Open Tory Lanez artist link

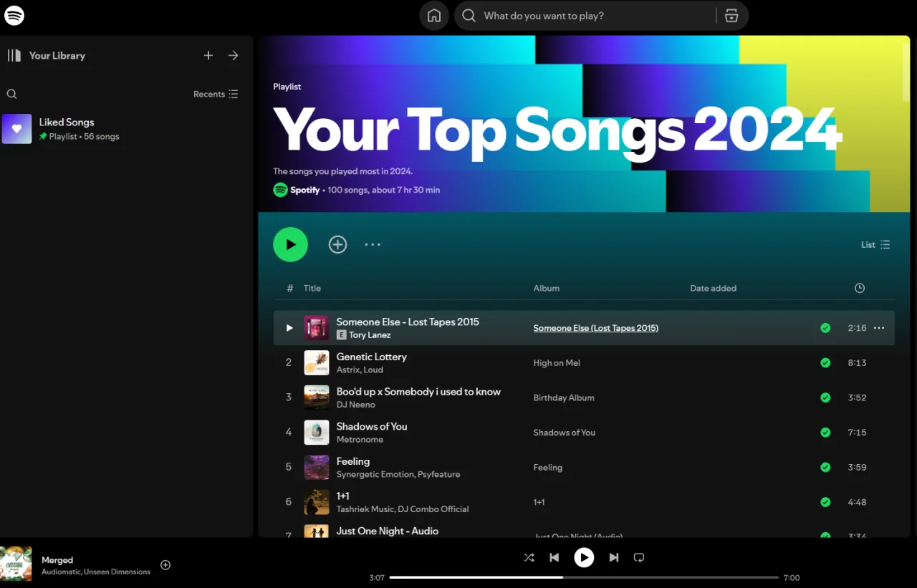(370, 334)
